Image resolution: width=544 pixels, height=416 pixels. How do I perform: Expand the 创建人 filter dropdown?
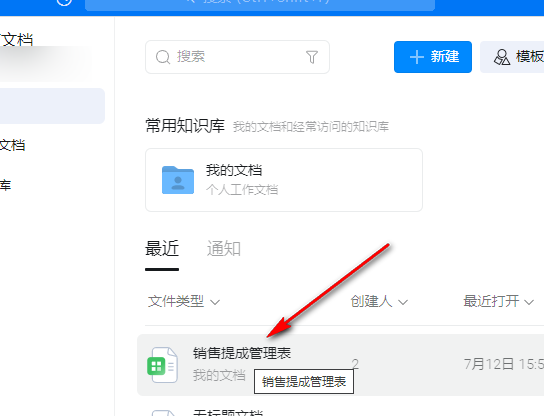[x=379, y=301]
